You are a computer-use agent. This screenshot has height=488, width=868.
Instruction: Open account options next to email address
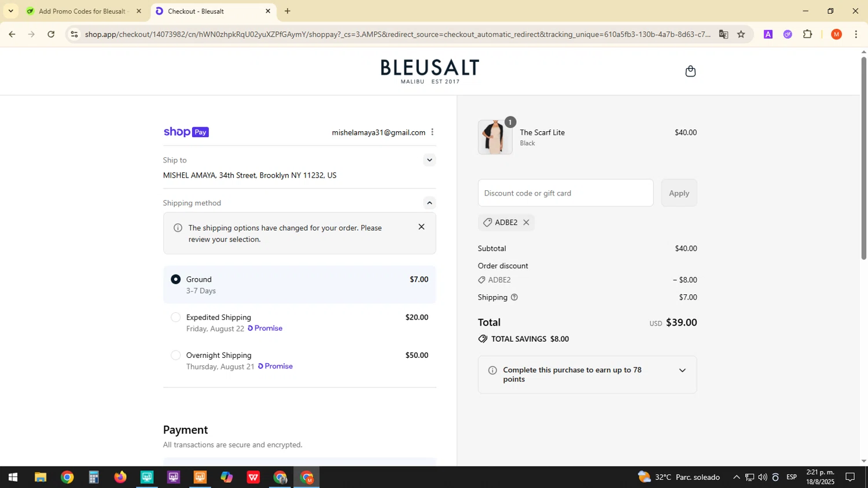[x=432, y=132]
